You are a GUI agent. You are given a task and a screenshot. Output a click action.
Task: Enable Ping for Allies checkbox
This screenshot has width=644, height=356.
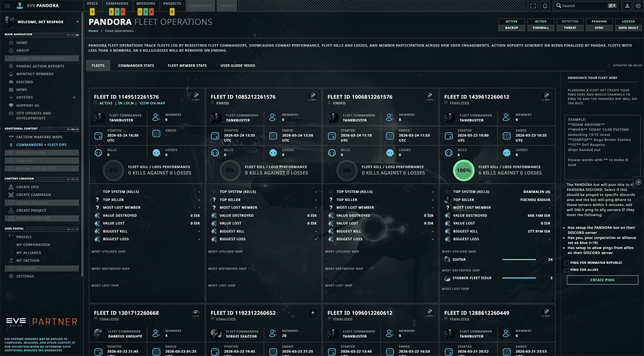[567, 270]
